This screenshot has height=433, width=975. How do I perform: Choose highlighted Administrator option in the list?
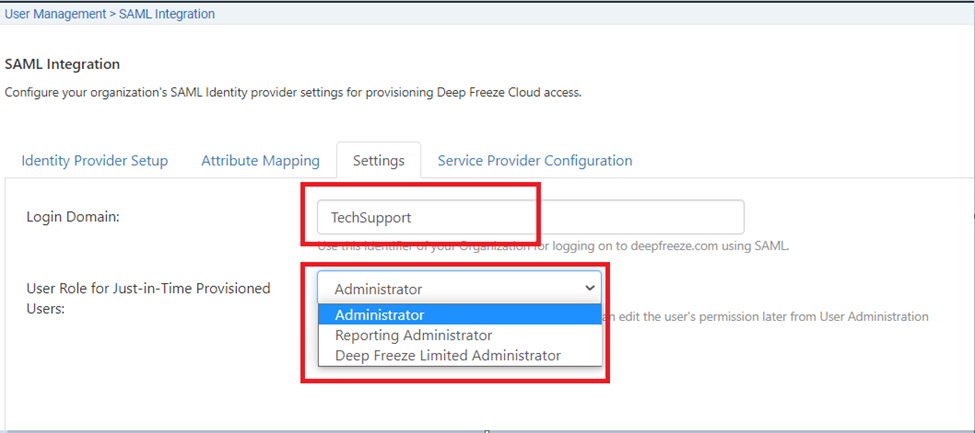(x=380, y=315)
